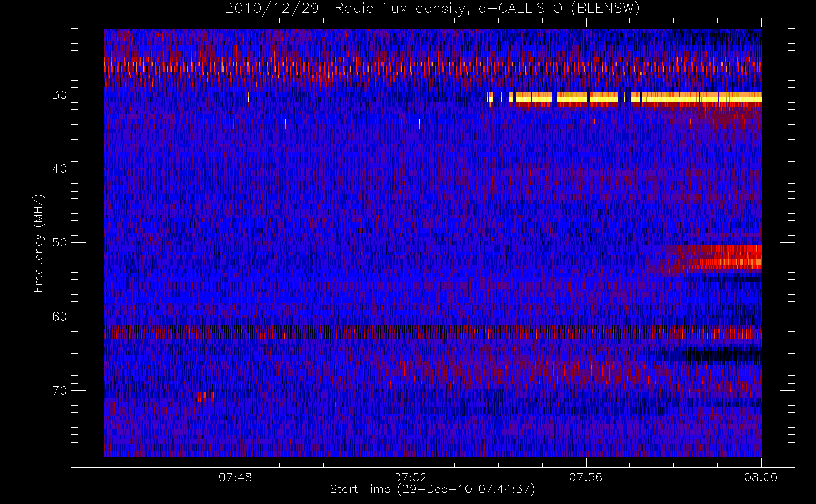
Task: Click the 08:00 time tick label
Action: [761, 477]
